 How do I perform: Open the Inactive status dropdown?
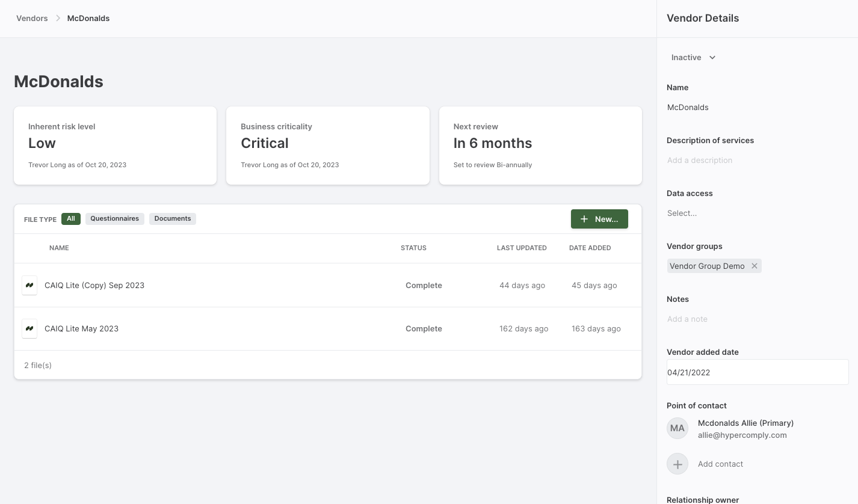click(694, 58)
